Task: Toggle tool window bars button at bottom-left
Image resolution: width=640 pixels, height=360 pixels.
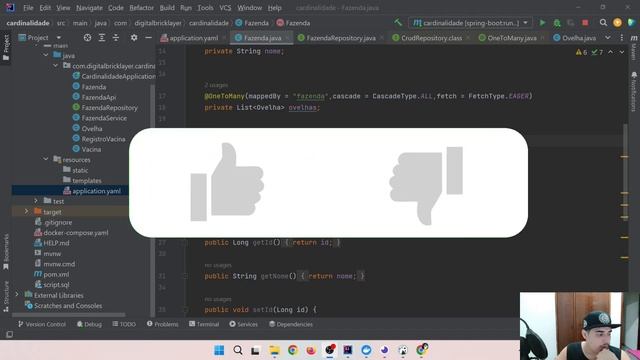Action: coord(9,335)
